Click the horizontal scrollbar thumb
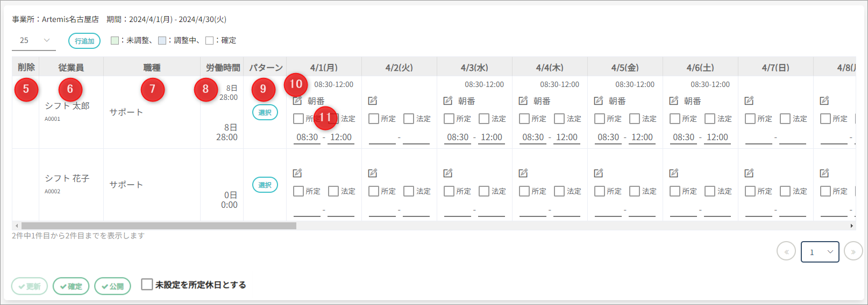Screen dimensions: 868x305 (x=159, y=226)
